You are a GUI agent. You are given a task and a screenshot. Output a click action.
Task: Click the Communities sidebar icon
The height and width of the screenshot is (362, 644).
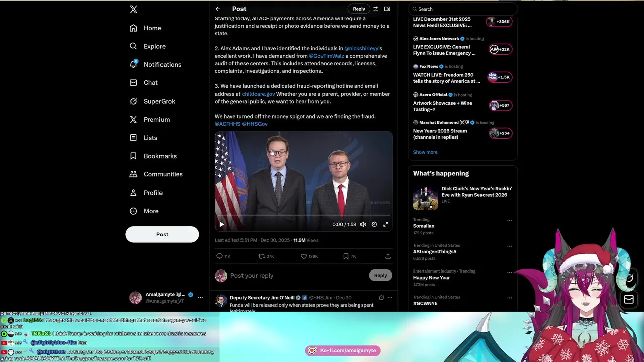coord(133,174)
